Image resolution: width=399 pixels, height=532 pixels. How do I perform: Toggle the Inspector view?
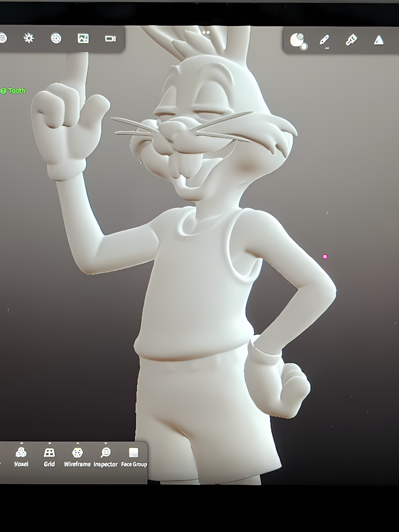[x=106, y=457]
